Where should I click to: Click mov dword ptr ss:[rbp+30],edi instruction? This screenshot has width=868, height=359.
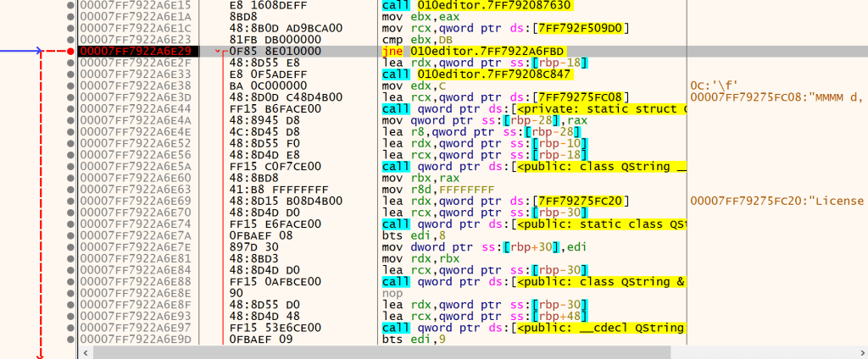[x=484, y=247]
